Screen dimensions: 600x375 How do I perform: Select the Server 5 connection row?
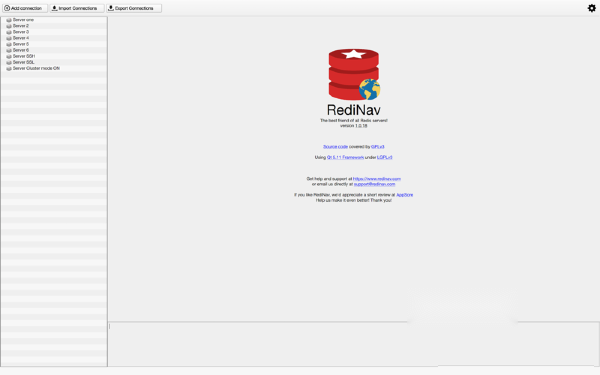click(x=54, y=44)
